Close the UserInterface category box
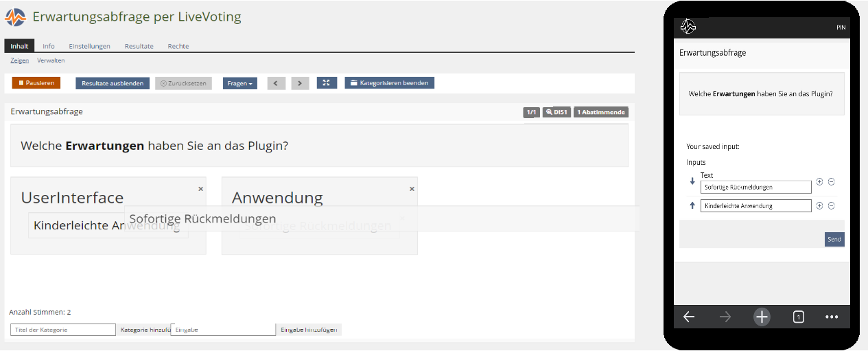 click(200, 188)
